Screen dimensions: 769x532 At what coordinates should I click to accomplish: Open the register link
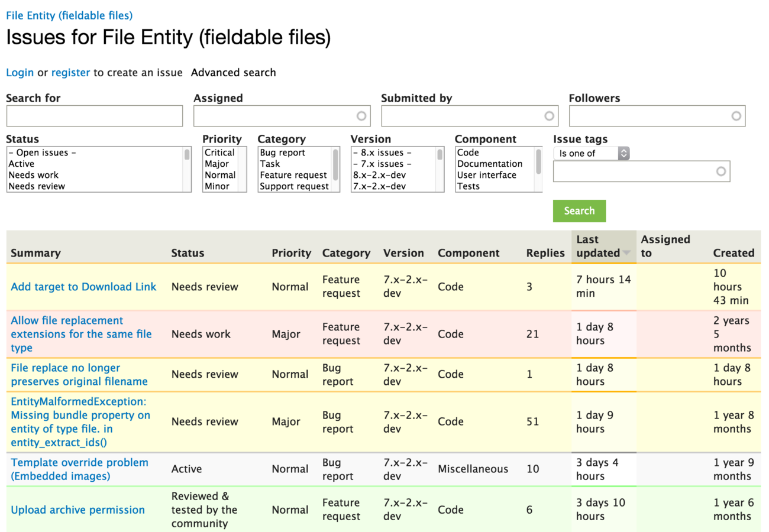[x=70, y=73]
